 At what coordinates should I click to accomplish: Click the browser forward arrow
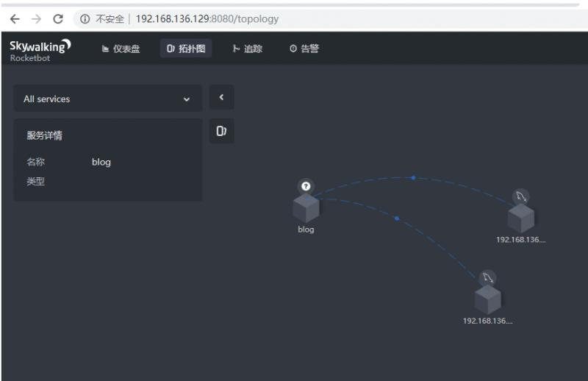coord(36,19)
